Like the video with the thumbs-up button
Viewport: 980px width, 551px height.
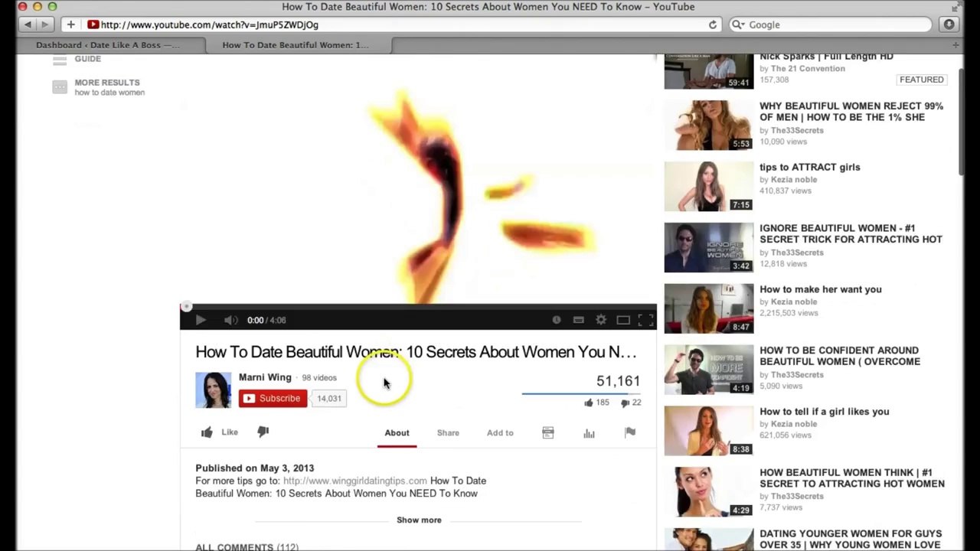tap(220, 432)
